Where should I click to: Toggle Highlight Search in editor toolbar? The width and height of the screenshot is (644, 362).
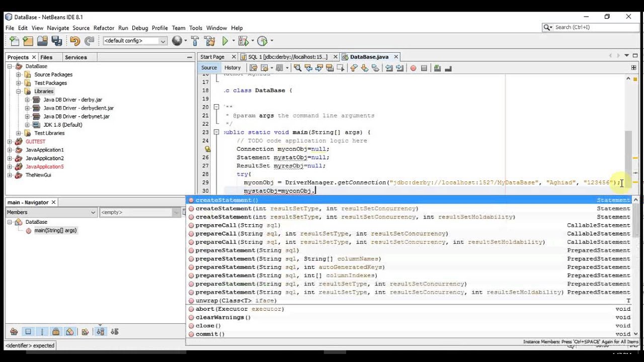(x=330, y=68)
